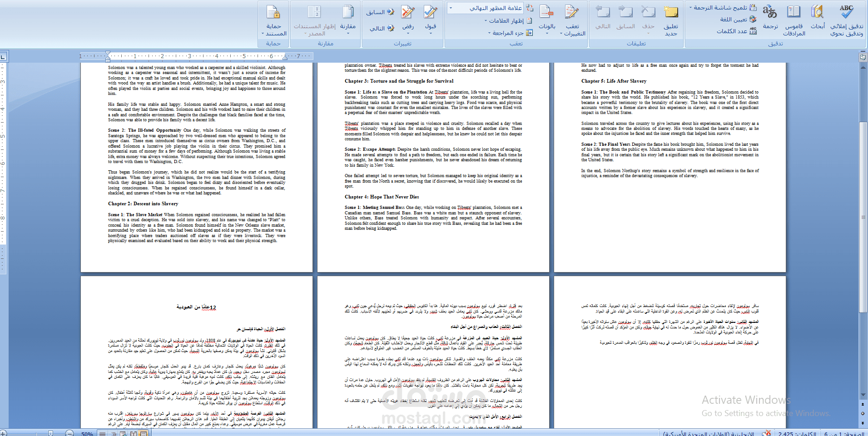Open the Research (أبحاث) pane
Screen dimensions: 868x436
coord(818,17)
